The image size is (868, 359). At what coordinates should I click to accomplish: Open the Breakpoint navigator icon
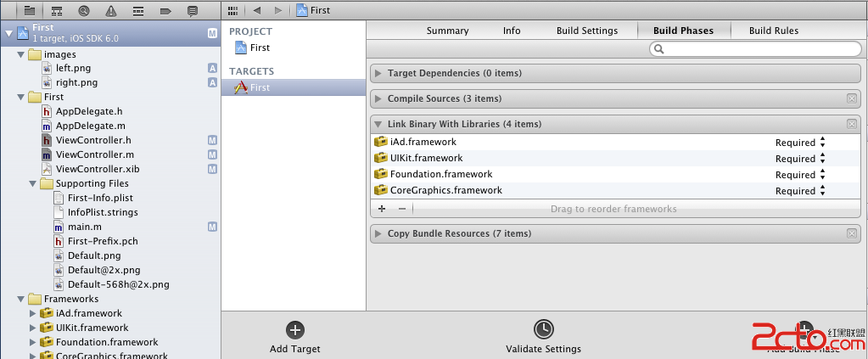click(x=165, y=11)
